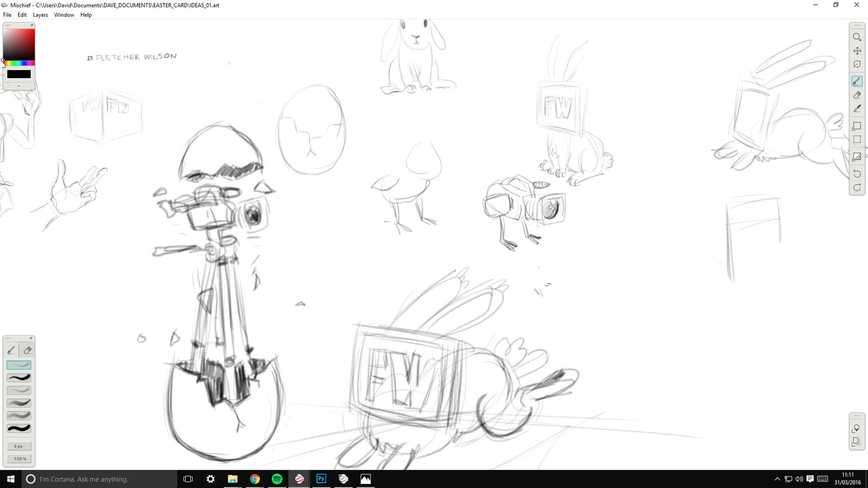Select the black color swatch
868x488 pixels.
click(19, 74)
